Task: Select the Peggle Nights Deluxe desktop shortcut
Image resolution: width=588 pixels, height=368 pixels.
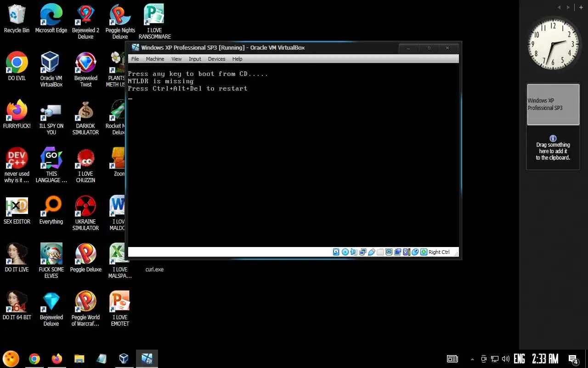Action: click(120, 22)
